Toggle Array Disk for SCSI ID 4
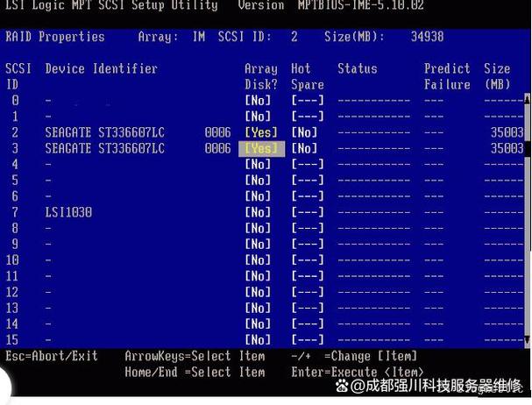This screenshot has width=532, height=405. click(259, 164)
